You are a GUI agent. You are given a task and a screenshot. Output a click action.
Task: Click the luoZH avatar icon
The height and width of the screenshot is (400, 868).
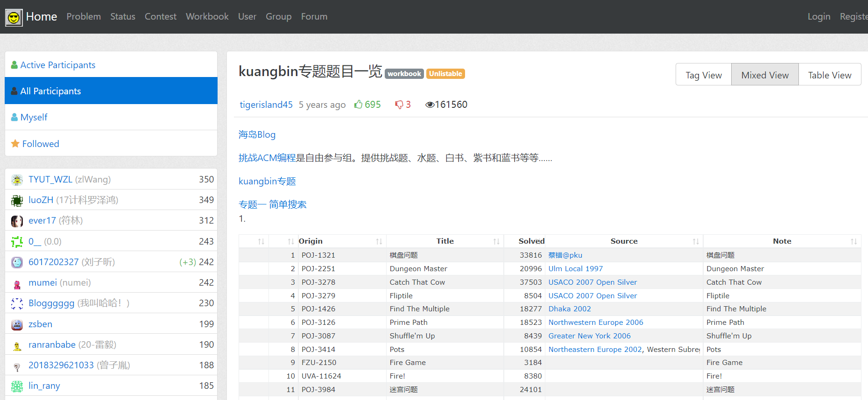[x=17, y=201]
